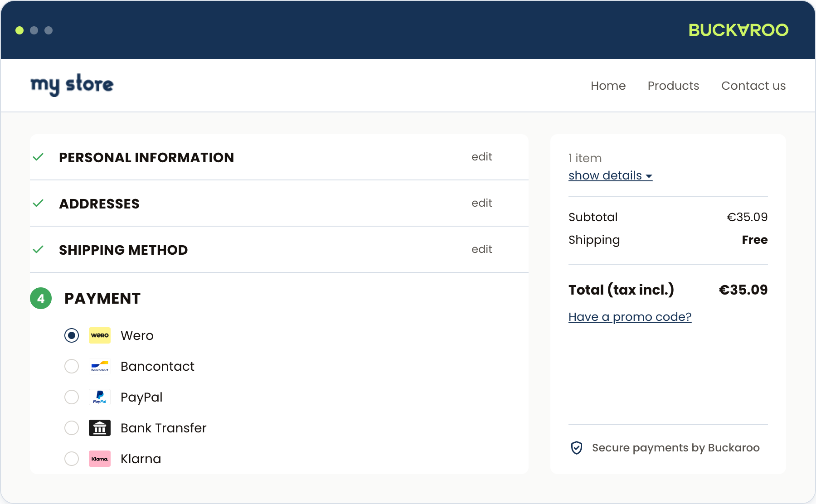816x504 pixels.
Task: Click the PERSONAL INFORMATION heading
Action: point(146,158)
